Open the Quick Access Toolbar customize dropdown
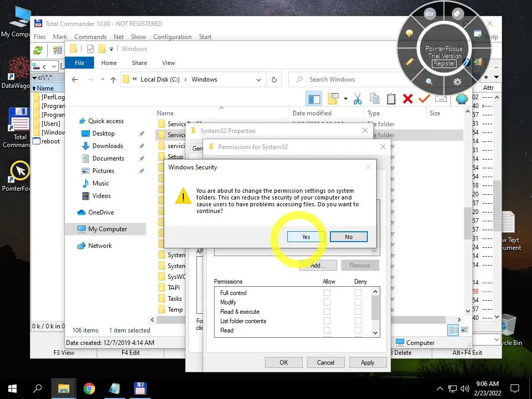This screenshot has height=399, width=532. tap(111, 49)
